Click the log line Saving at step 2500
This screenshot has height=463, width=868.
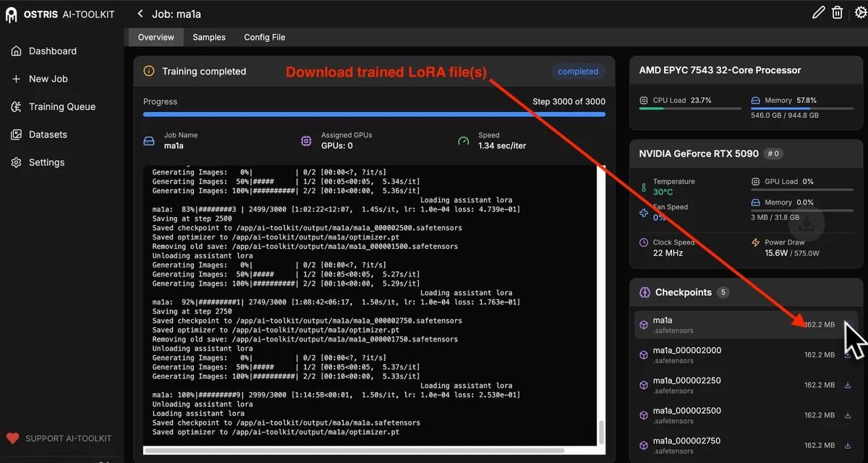coord(192,218)
